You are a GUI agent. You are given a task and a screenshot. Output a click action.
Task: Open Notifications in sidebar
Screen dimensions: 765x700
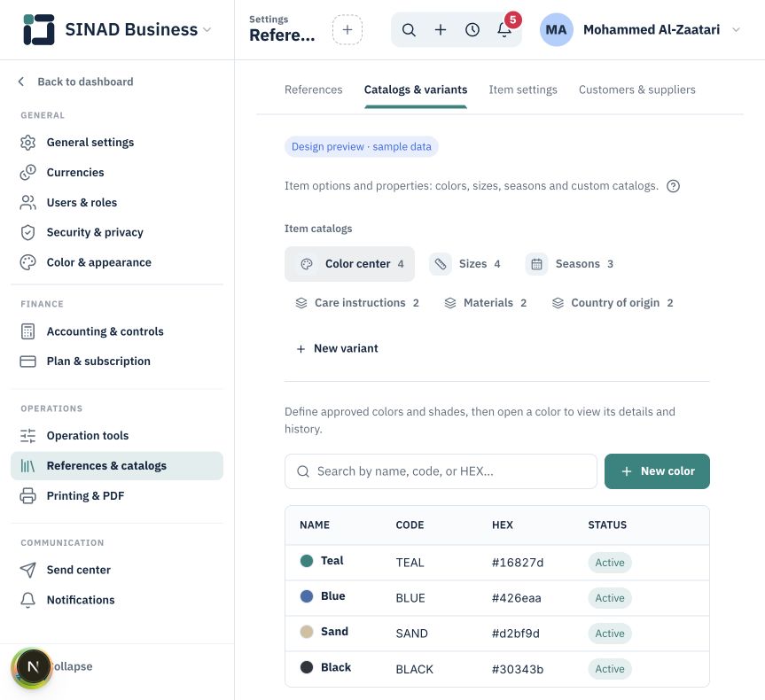point(117,600)
